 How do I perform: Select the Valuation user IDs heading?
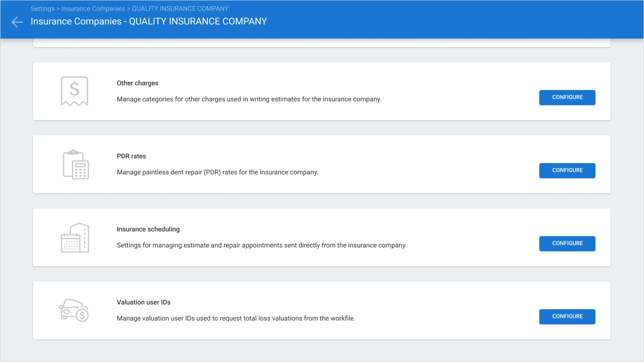(144, 302)
